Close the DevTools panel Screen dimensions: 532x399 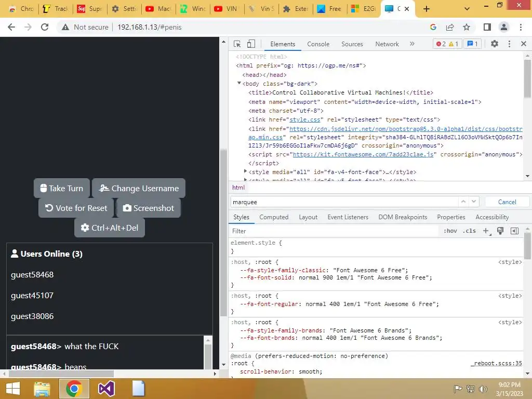point(524,44)
